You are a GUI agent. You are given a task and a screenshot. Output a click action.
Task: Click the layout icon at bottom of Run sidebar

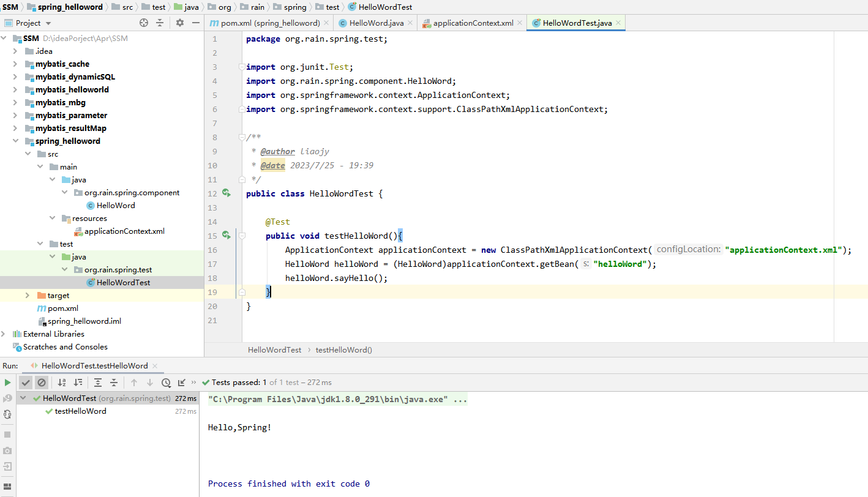tap(7, 487)
